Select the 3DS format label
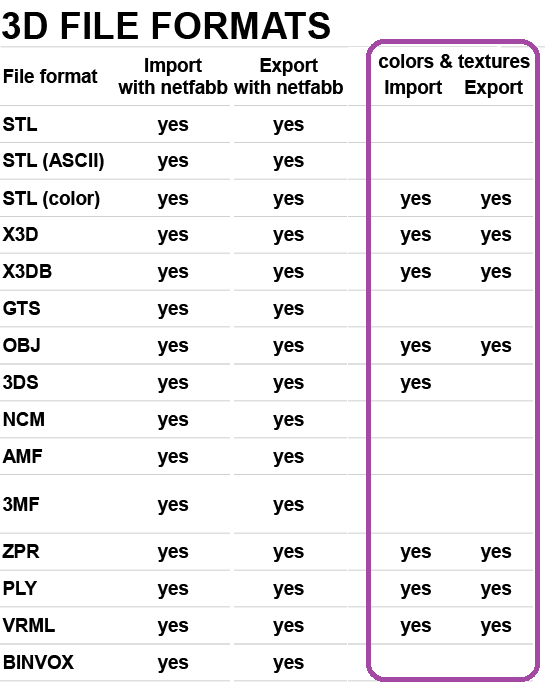This screenshot has height=684, width=545. point(21,383)
